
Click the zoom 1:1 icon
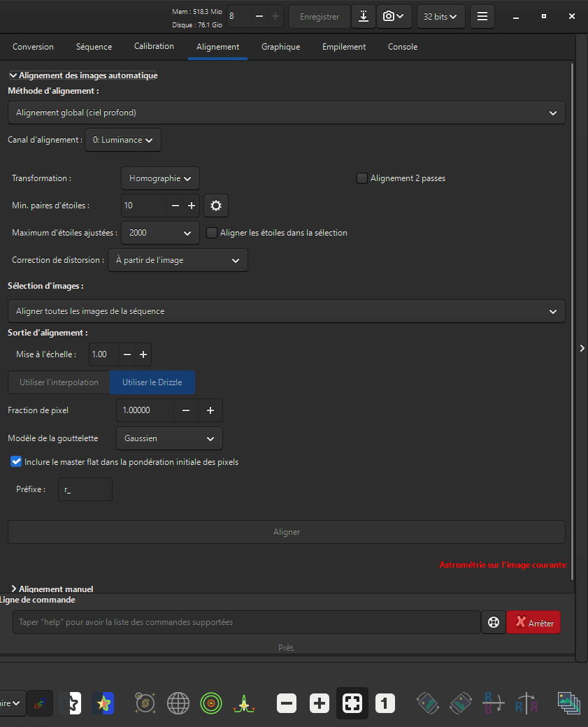pyautogui.click(x=385, y=703)
